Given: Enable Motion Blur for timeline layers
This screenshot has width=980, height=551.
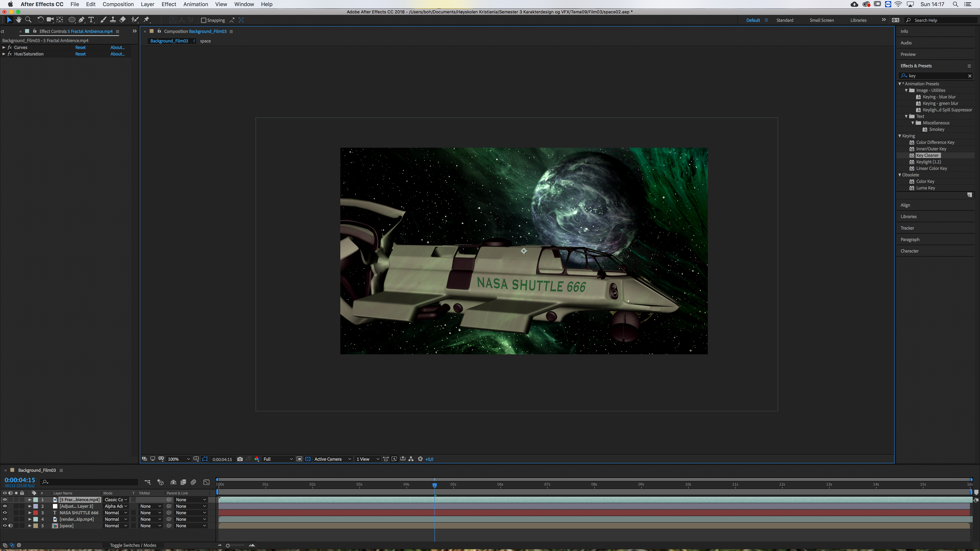Looking at the screenshot, I should point(193,482).
